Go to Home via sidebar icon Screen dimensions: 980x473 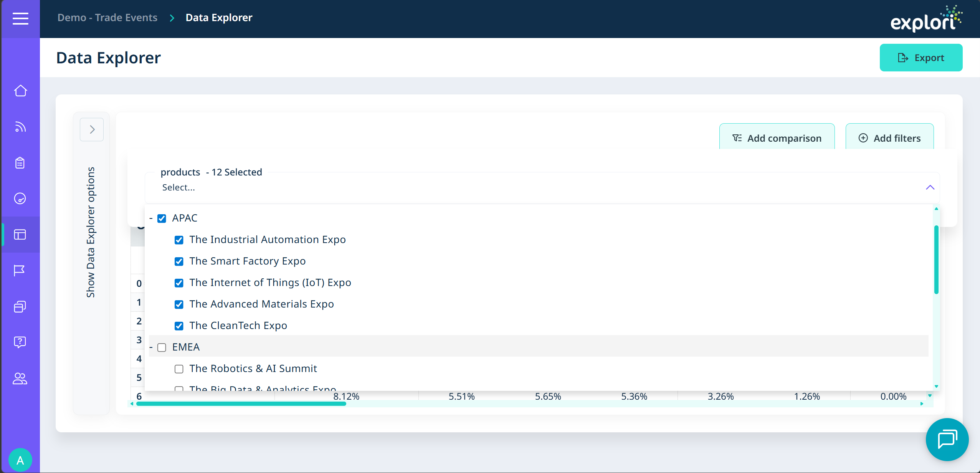(20, 91)
